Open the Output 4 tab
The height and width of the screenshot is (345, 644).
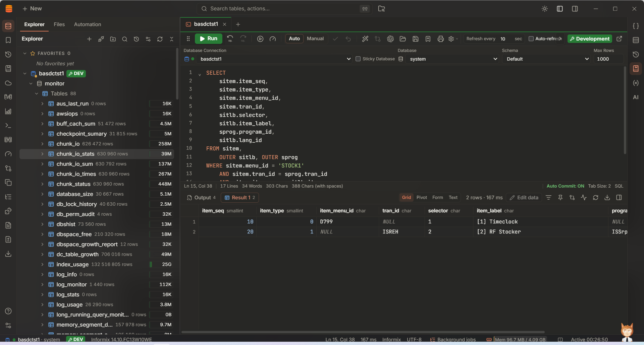[201, 198]
